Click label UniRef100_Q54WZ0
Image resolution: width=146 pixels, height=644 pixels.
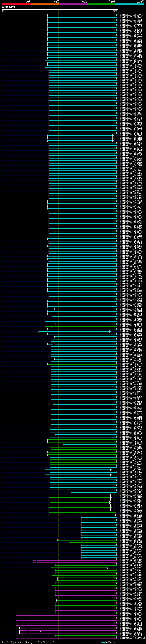click(131, 316)
